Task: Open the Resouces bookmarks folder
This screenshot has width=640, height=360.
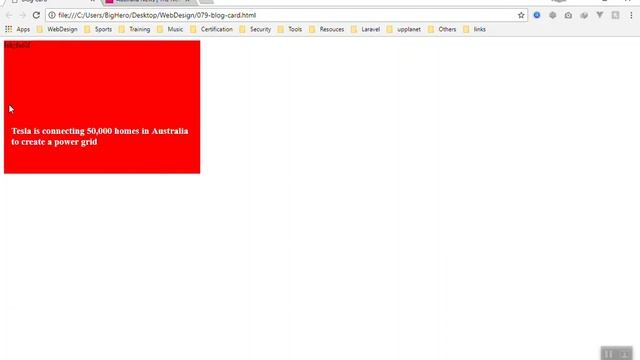Action: [x=327, y=29]
